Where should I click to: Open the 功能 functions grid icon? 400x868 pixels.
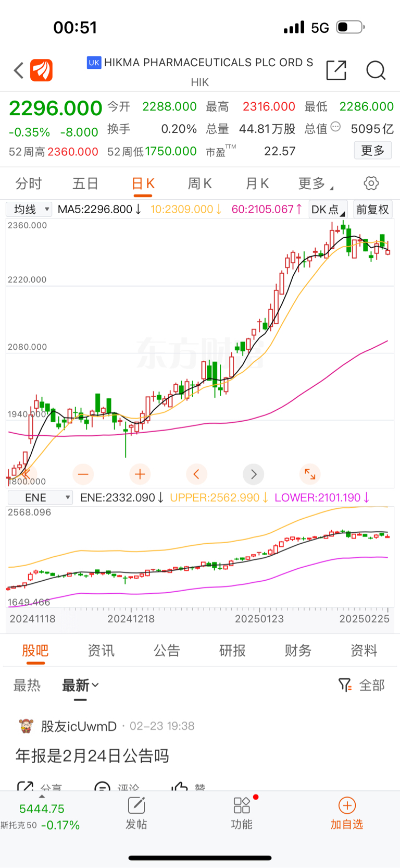pos(242,805)
